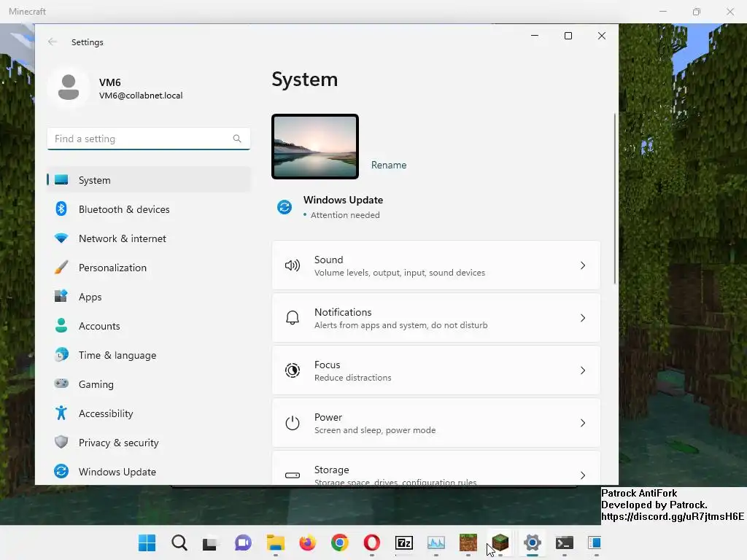Open File Explorer from the taskbar
The height and width of the screenshot is (560, 747).
click(275, 542)
